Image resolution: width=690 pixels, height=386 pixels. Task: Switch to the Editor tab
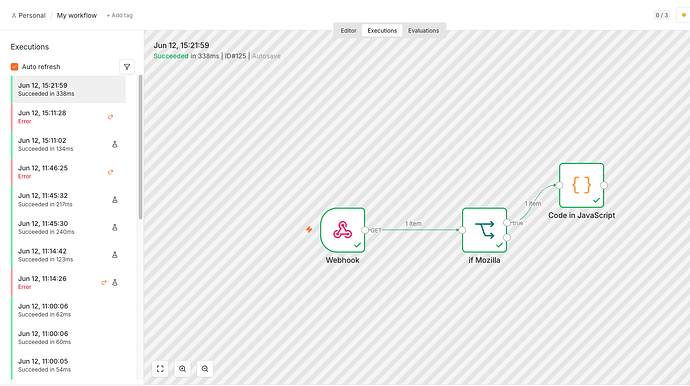coord(348,31)
